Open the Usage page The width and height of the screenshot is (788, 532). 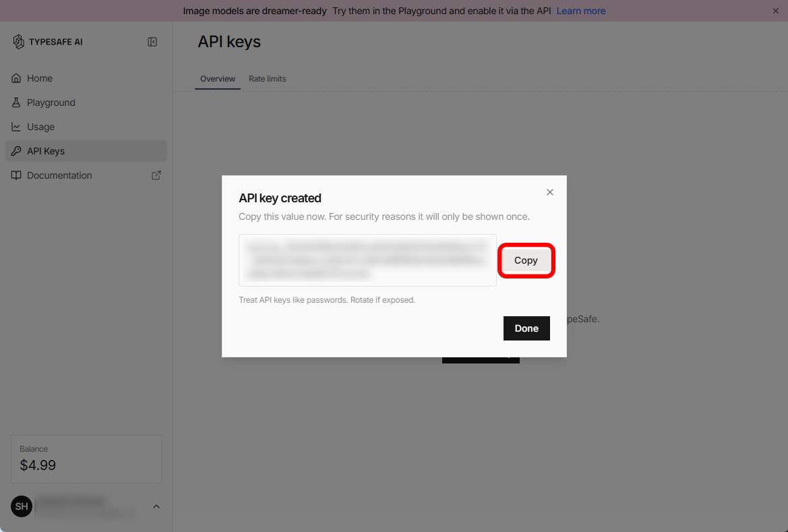(x=86, y=127)
